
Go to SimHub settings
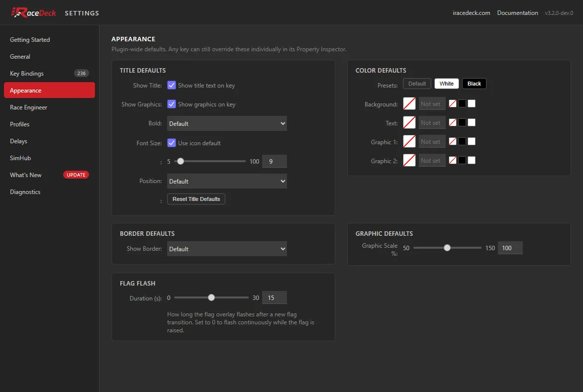49,158
